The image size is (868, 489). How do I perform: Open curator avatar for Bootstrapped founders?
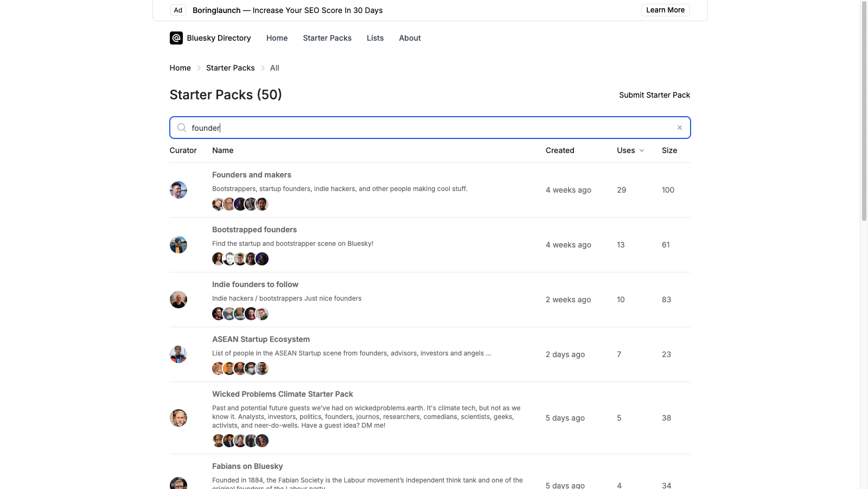click(x=178, y=245)
